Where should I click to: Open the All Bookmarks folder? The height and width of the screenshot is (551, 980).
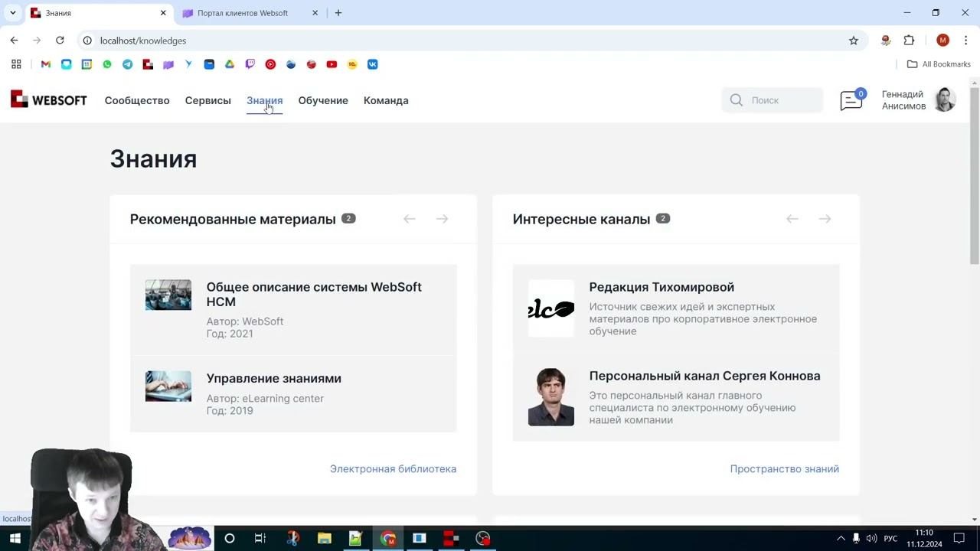pyautogui.click(x=939, y=64)
